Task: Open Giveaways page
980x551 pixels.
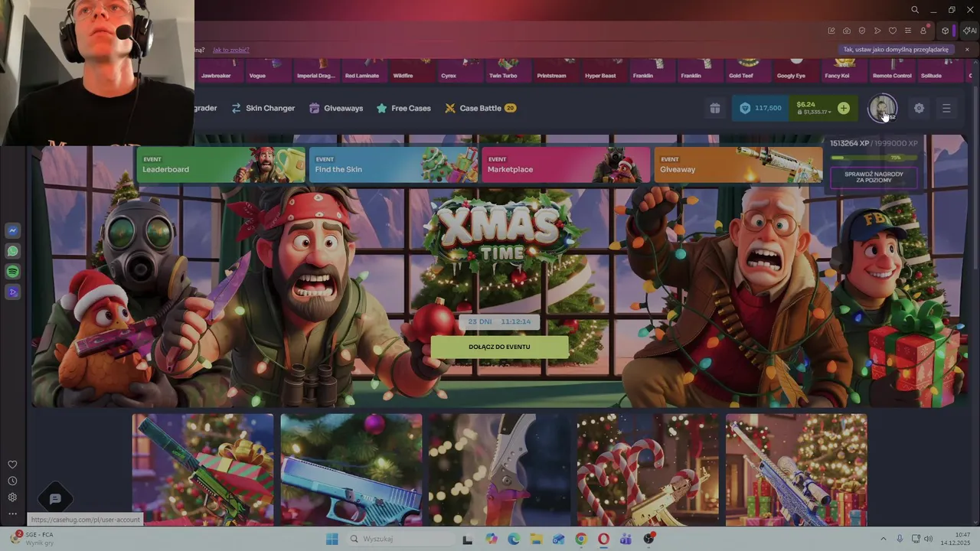Action: click(x=336, y=108)
